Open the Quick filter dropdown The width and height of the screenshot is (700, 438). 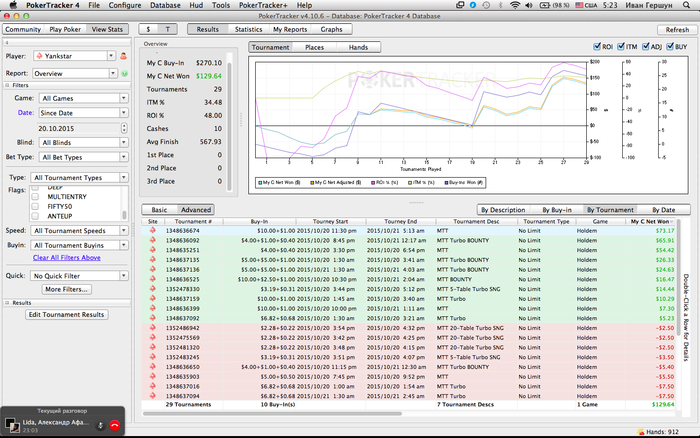point(79,276)
